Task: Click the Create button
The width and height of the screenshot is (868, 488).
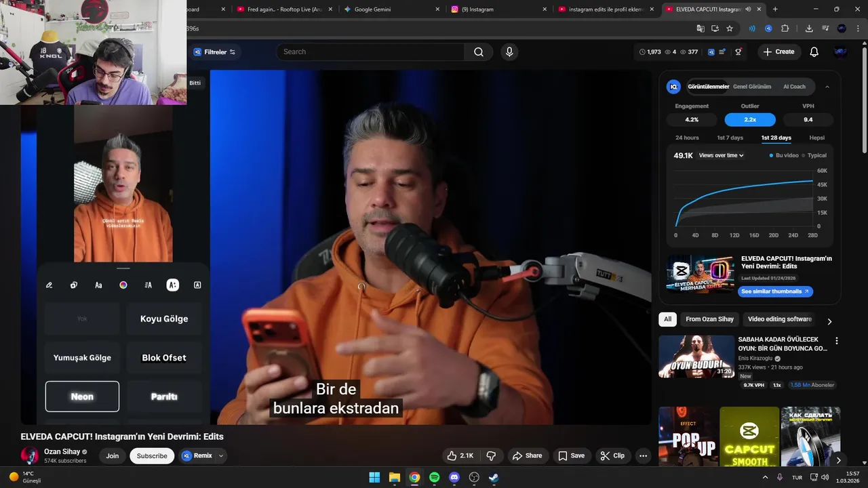Action: (779, 52)
